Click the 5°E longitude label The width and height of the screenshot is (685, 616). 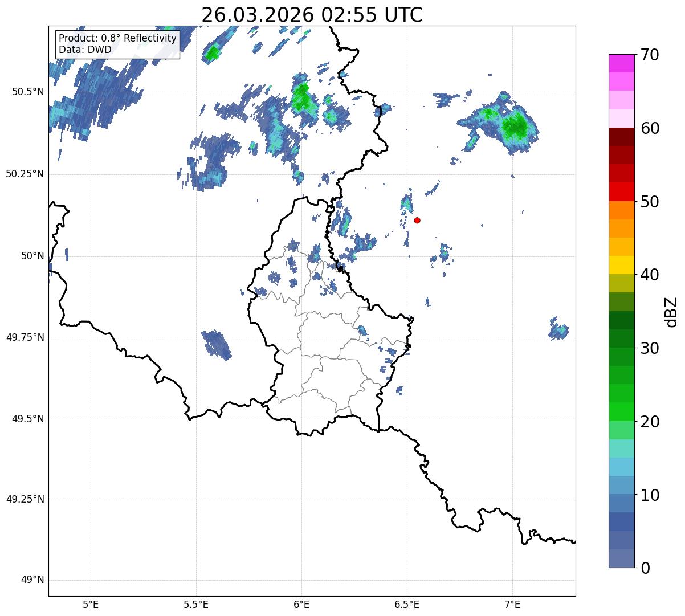pos(91,604)
